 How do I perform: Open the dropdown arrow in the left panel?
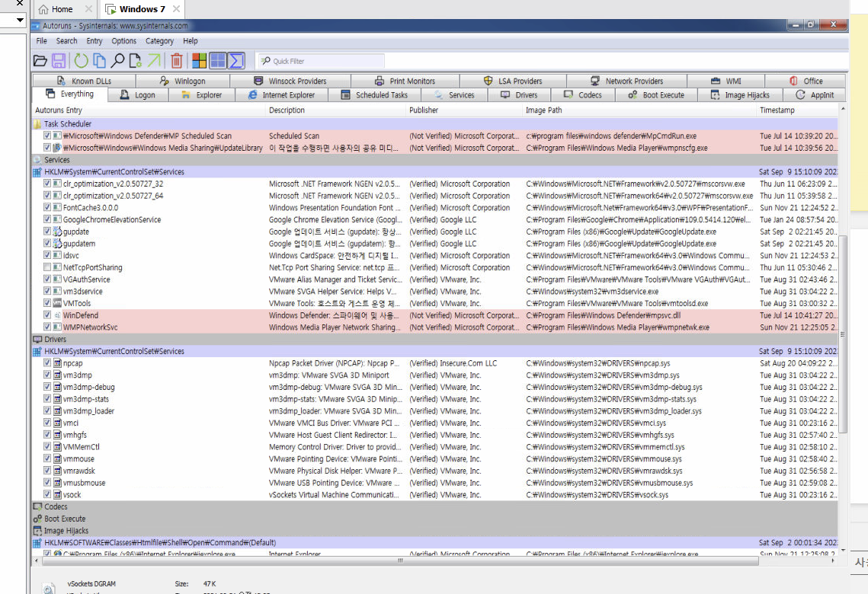click(21, 20)
